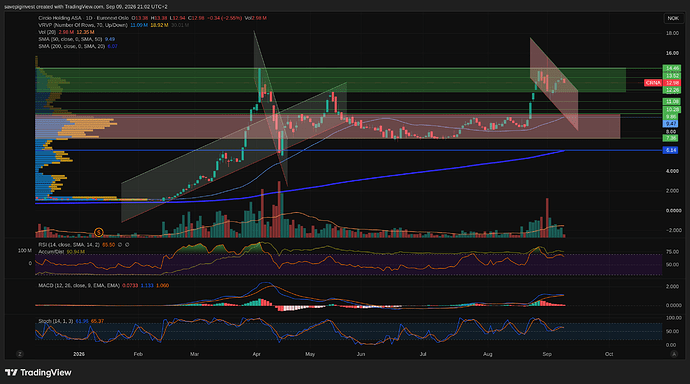
Task: Select the RSI (14, close, SMA, 14, 2) legend
Action: (69, 245)
